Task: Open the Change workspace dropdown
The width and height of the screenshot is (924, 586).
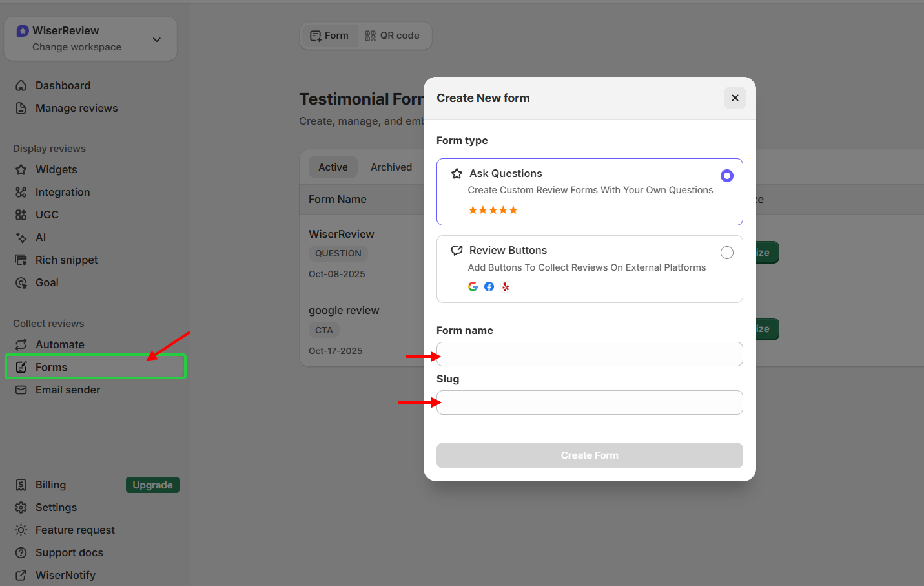Action: [x=79, y=47]
